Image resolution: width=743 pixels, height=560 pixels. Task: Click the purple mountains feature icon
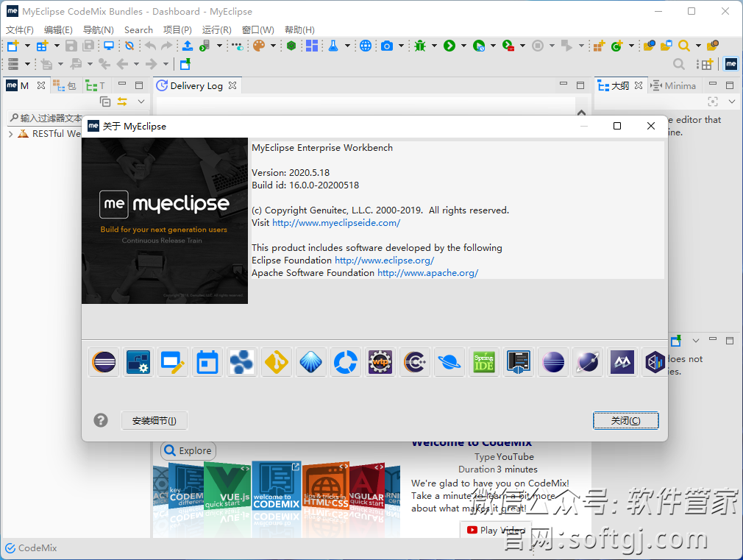pyautogui.click(x=622, y=362)
